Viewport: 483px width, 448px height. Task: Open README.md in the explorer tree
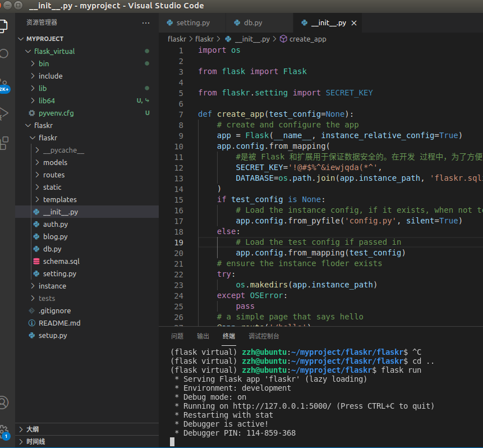87,323
